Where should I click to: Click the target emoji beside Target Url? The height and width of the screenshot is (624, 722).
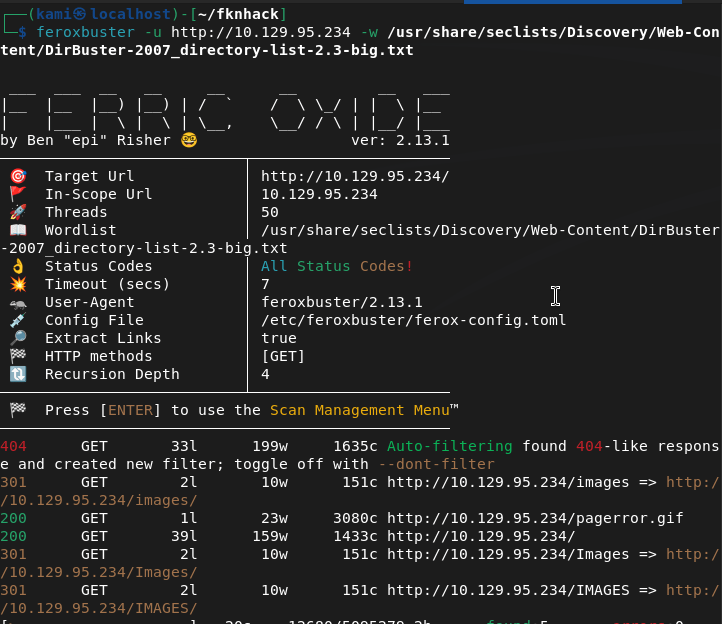tap(17, 176)
